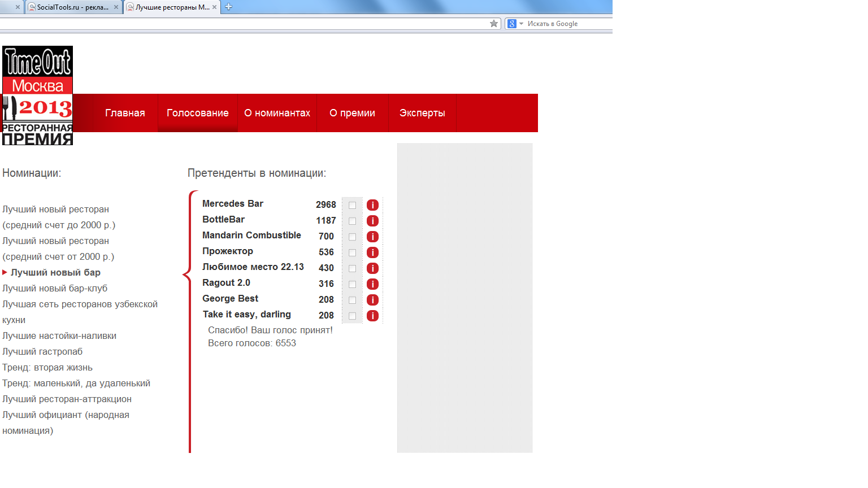This screenshot has height=488, width=868.
Task: Tick the checkbox for Mandarin Combustible
Action: 352,237
